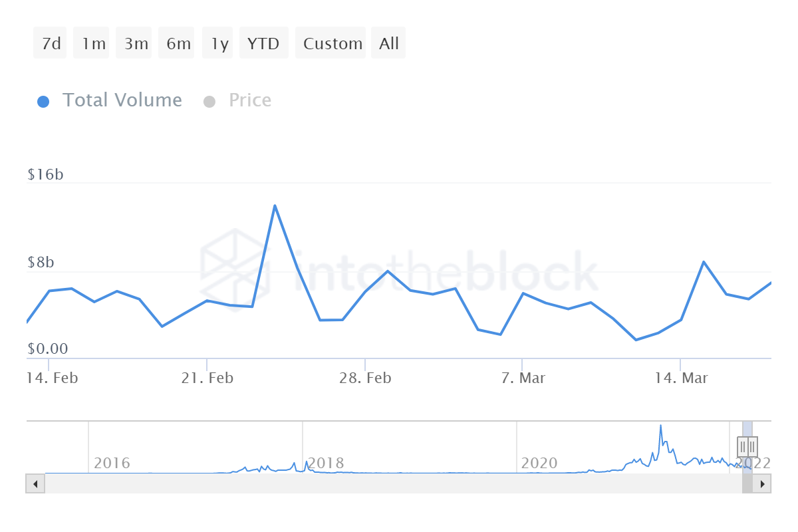Grab the left navigator handle
798x532 pixels.
[743, 446]
